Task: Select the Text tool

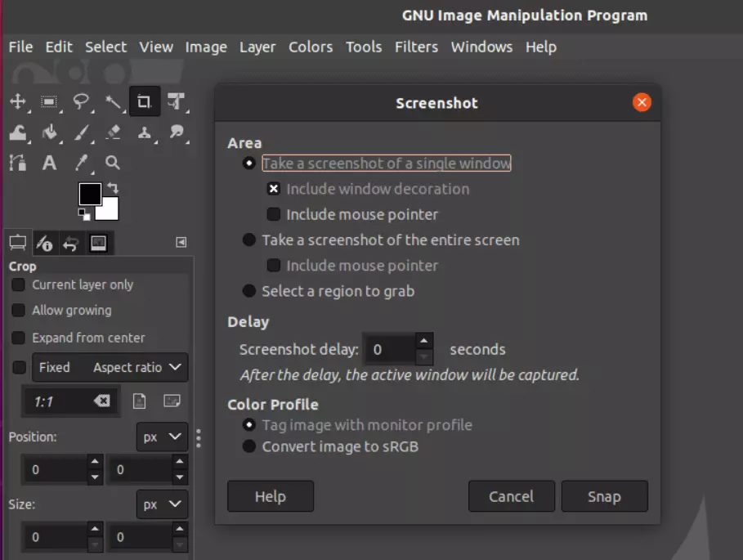Action: 49,163
